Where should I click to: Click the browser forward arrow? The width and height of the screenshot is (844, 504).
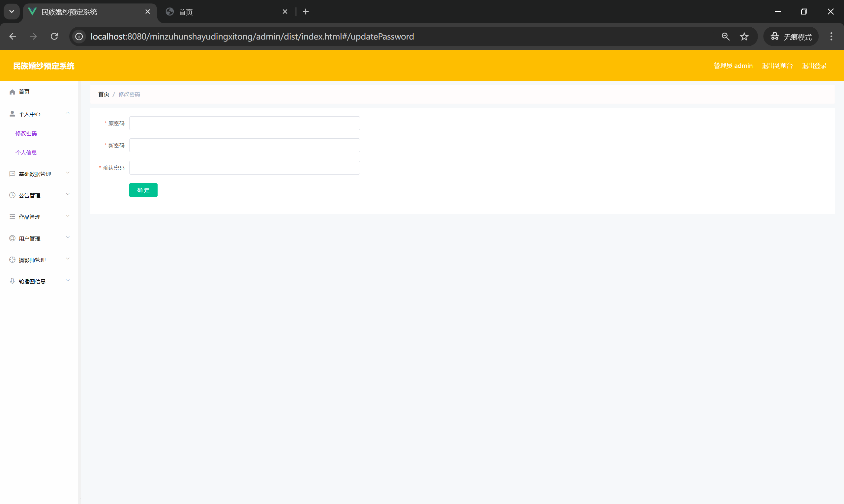[33, 36]
